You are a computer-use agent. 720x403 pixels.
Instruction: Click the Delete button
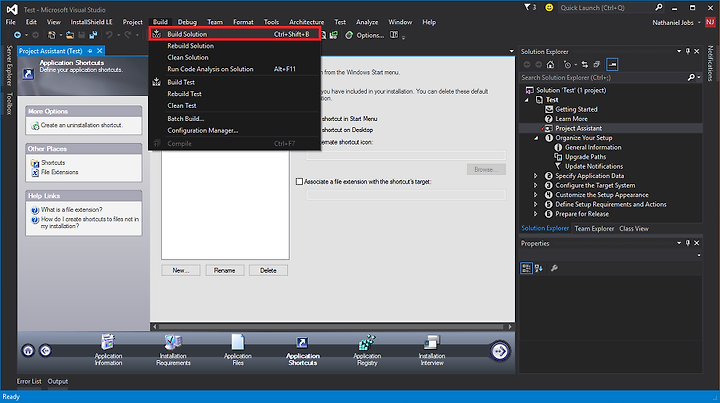click(x=268, y=270)
